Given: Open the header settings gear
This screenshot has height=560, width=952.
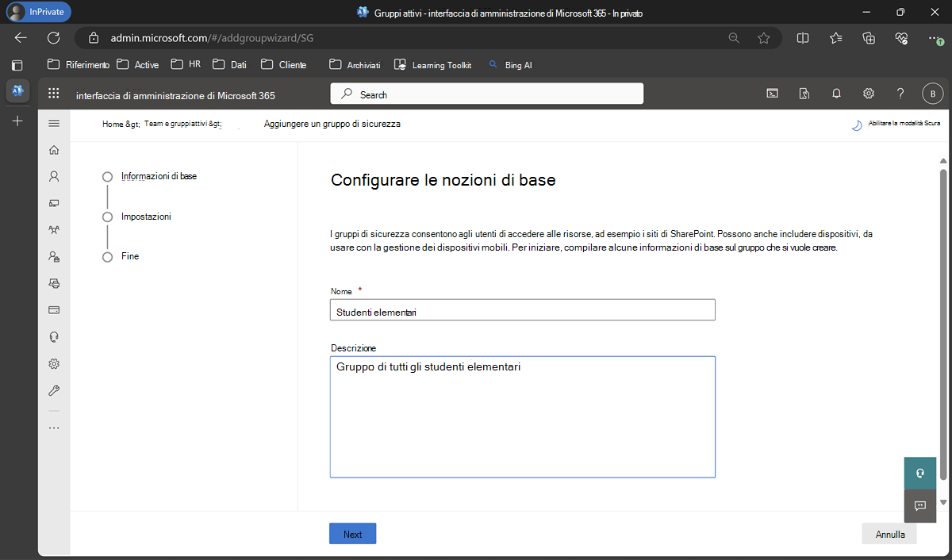Looking at the screenshot, I should tap(869, 94).
